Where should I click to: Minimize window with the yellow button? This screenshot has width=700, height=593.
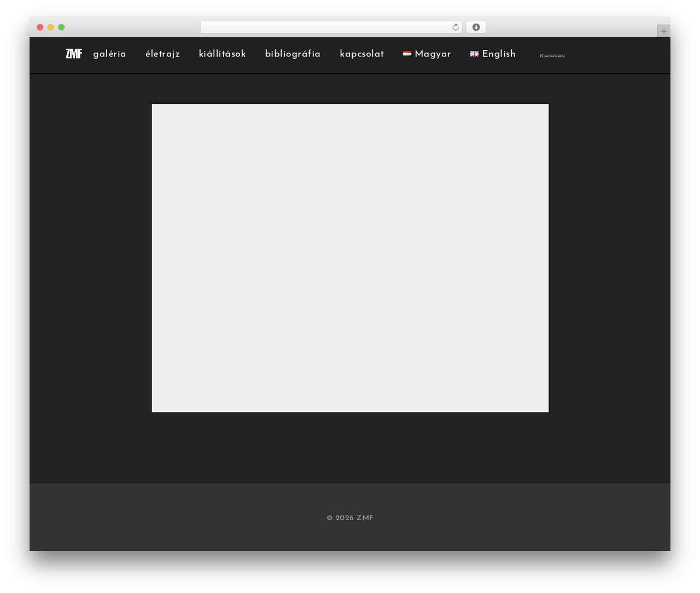(x=50, y=27)
